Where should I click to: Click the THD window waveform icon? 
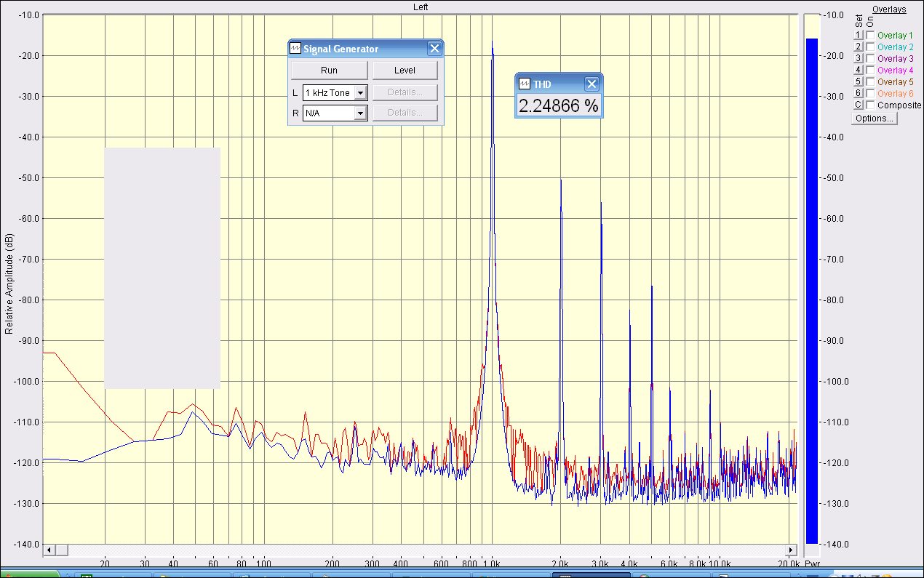point(525,84)
